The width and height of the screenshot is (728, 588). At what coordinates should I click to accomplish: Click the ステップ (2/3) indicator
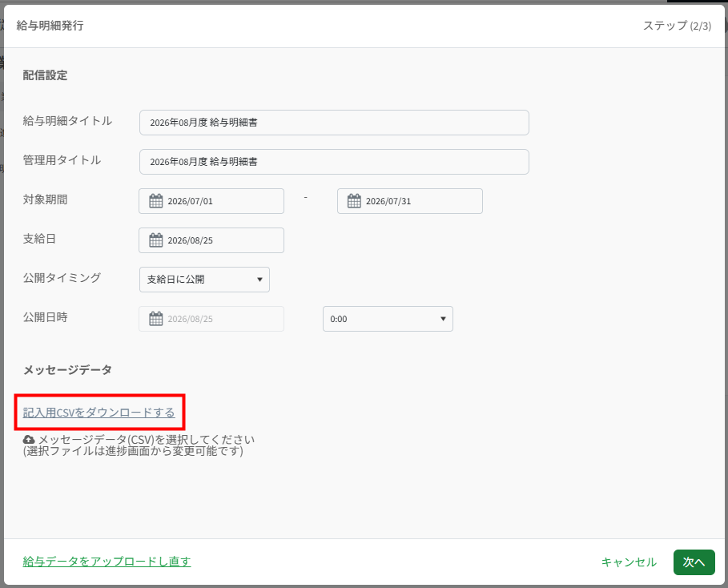click(677, 26)
